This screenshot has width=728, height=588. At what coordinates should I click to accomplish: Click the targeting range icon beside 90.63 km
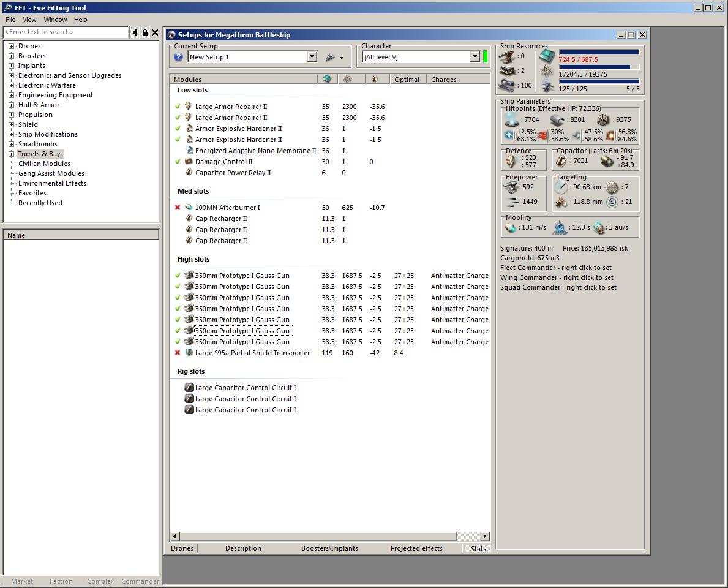point(561,187)
